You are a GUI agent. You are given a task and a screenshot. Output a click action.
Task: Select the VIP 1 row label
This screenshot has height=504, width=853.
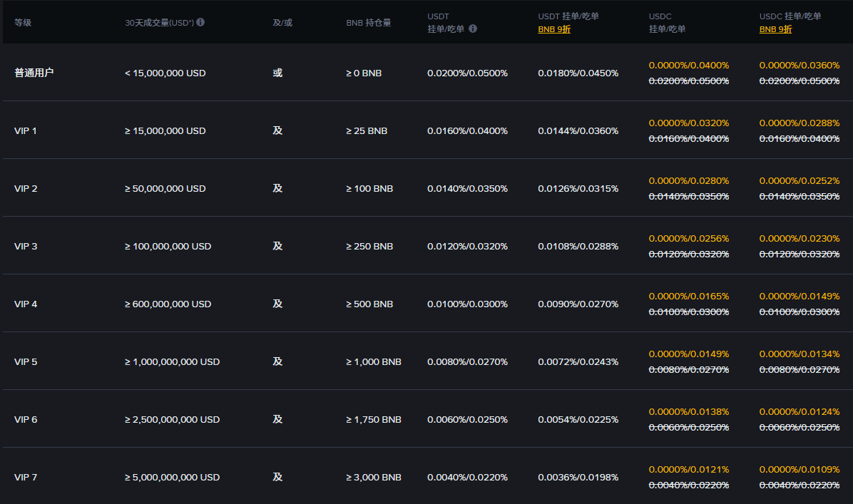(x=26, y=130)
